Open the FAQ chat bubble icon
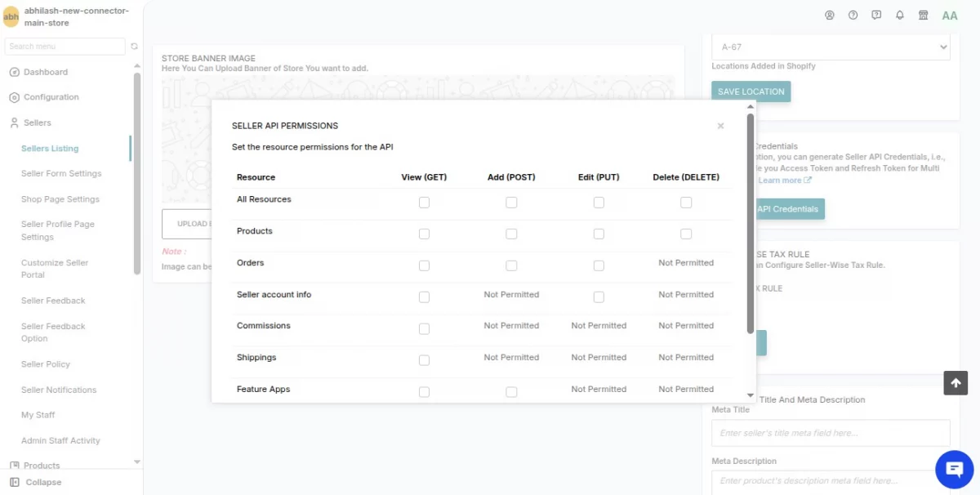 (x=876, y=16)
